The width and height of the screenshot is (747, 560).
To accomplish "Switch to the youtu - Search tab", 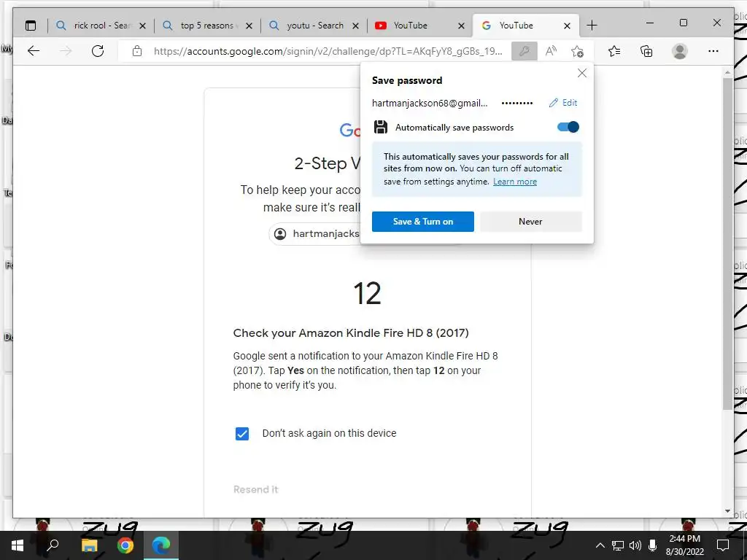I will [x=314, y=26].
